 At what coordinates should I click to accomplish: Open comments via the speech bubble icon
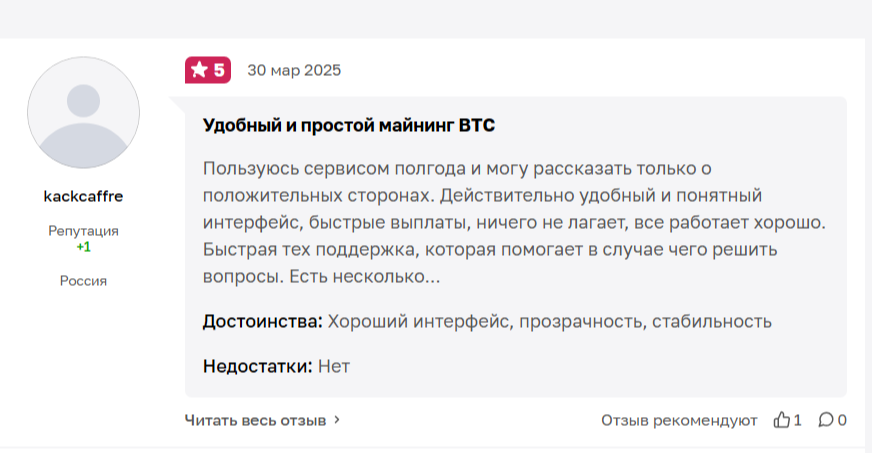point(827,420)
